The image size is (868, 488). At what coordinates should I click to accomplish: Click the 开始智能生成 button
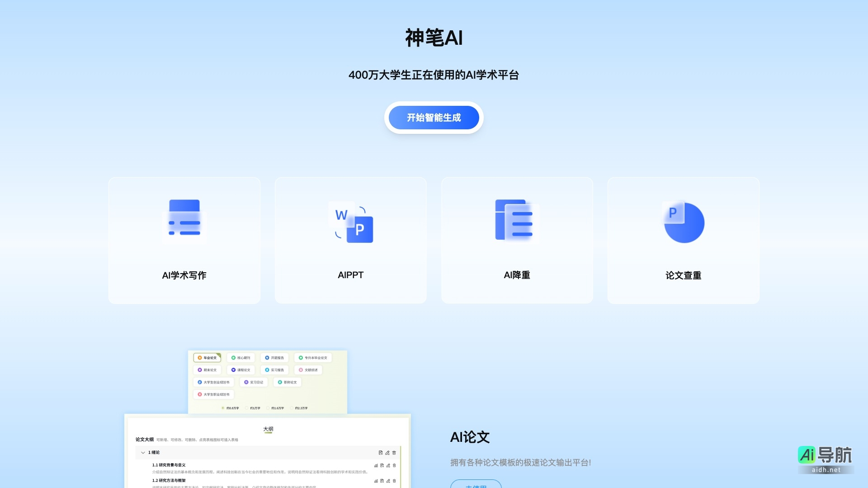point(434,118)
